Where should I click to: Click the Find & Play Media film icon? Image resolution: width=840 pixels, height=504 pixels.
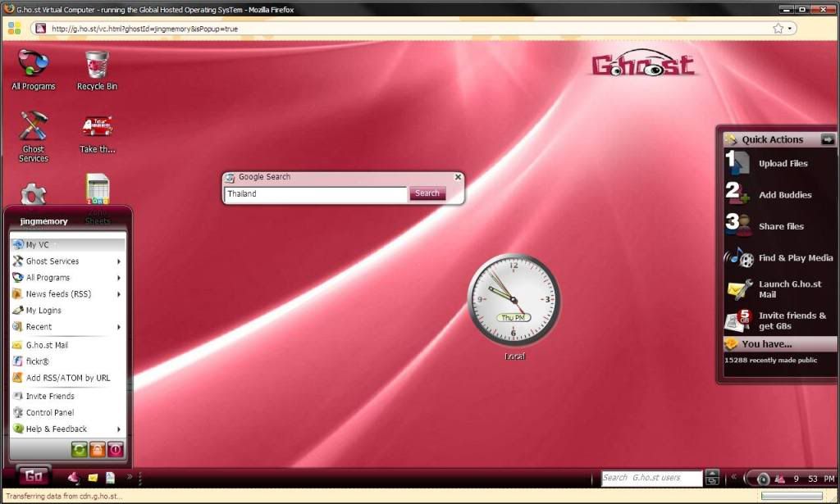pos(739,257)
